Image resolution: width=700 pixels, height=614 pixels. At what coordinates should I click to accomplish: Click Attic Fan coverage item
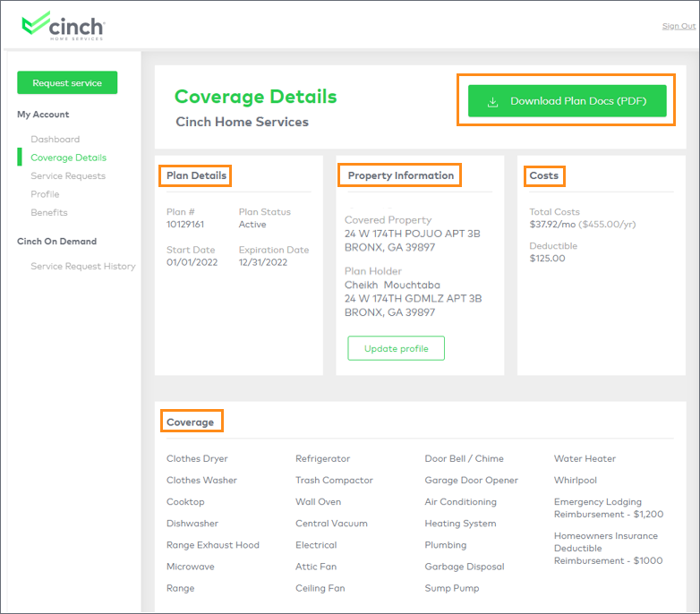316,567
